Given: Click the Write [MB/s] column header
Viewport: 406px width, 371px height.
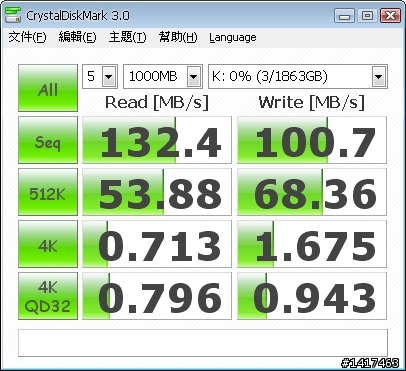Looking at the screenshot, I should click(311, 102).
